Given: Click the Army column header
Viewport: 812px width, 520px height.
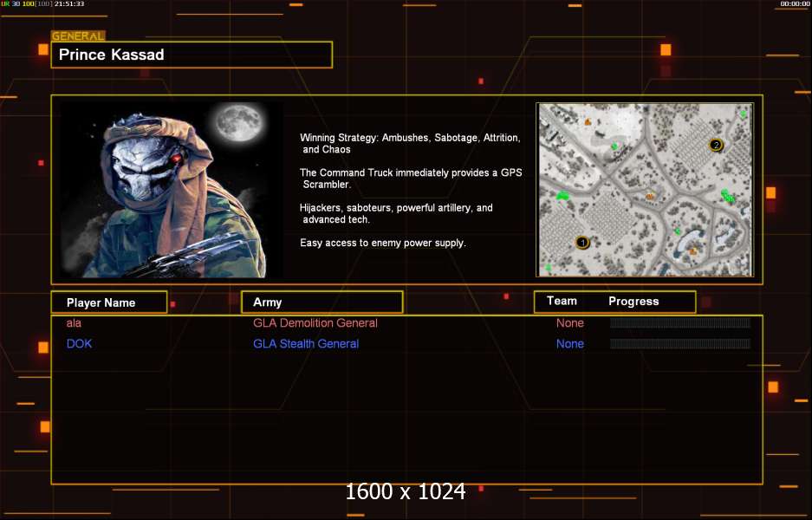Looking at the screenshot, I should coord(322,302).
